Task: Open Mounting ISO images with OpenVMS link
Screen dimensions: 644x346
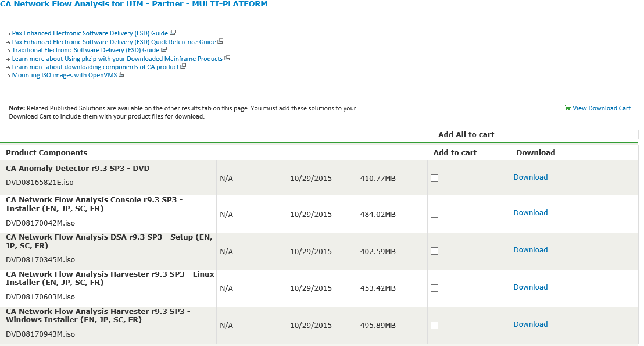Action: tap(65, 75)
